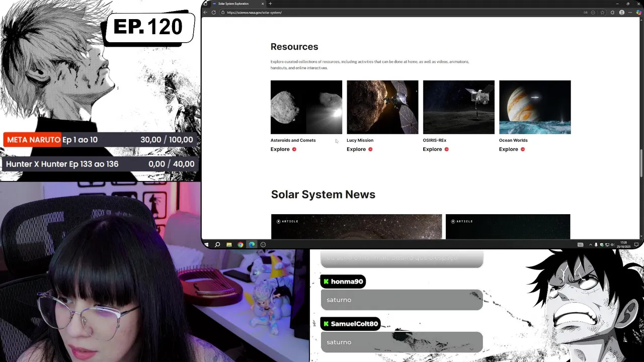Open the Copilot sidebar icon
The height and width of the screenshot is (362, 644).
(639, 13)
